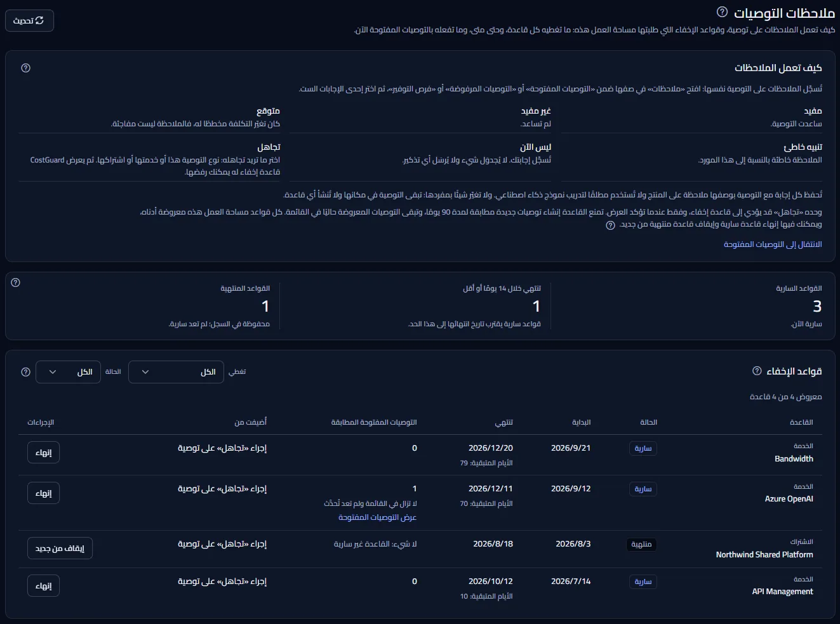
Task: Click the سارية badge in API Management row
Action: [643, 582]
